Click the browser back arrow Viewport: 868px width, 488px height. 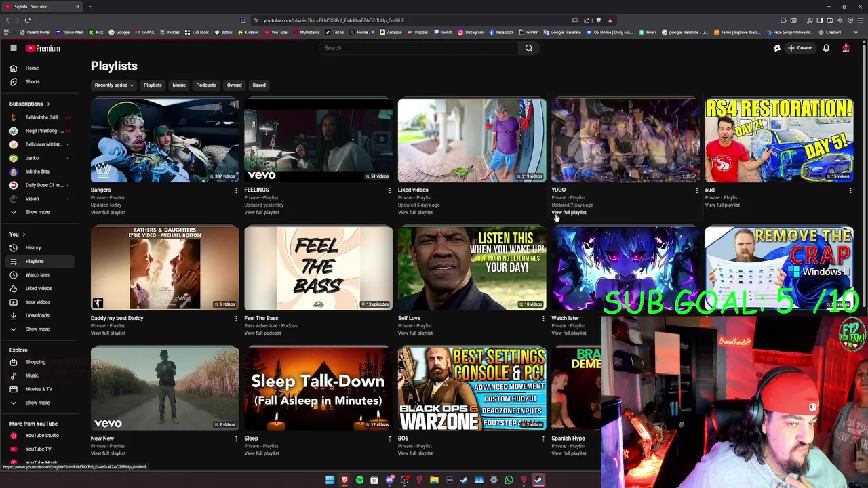pyautogui.click(x=7, y=20)
